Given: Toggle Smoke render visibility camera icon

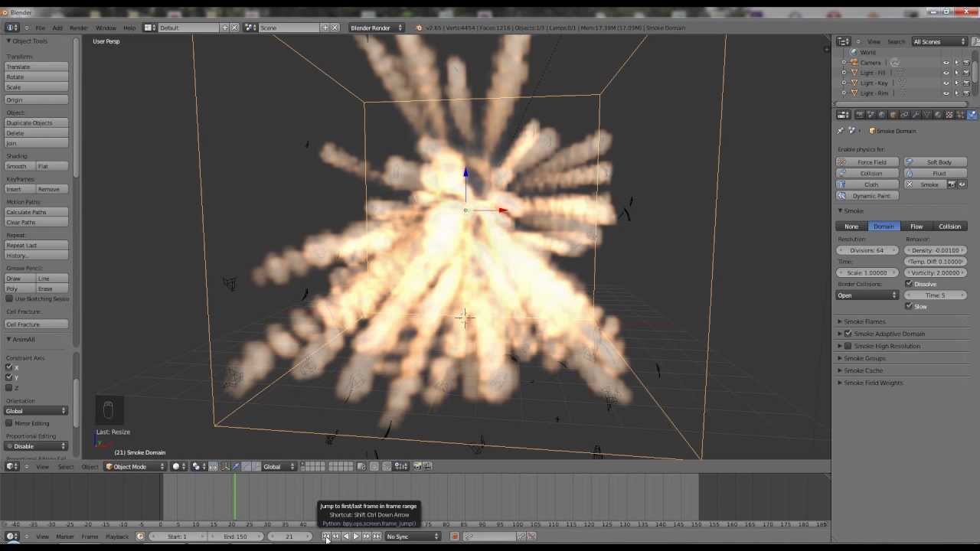Looking at the screenshot, I should pyautogui.click(x=952, y=184).
